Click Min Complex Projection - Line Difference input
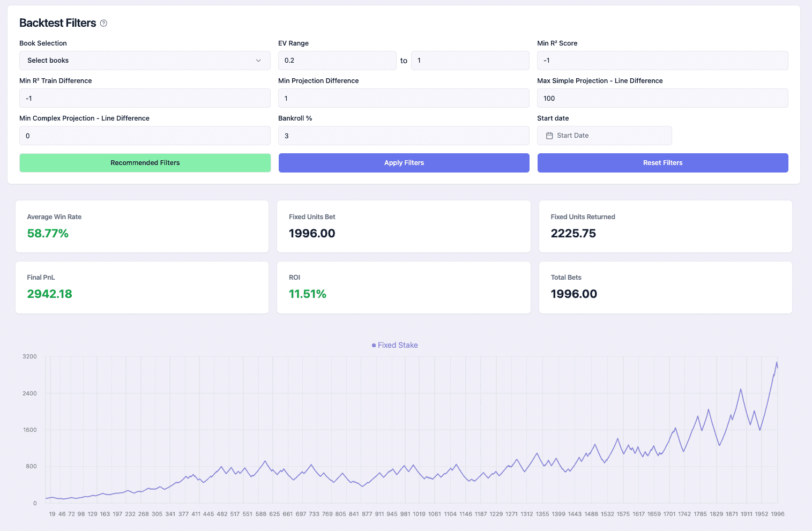Viewport: 812px width, 531px height. click(145, 136)
